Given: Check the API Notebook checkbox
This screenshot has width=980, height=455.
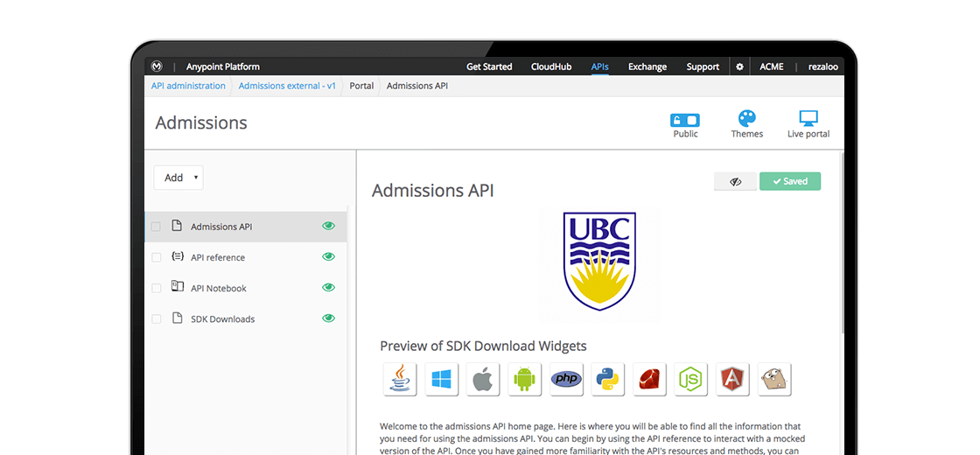Looking at the screenshot, I should (157, 288).
